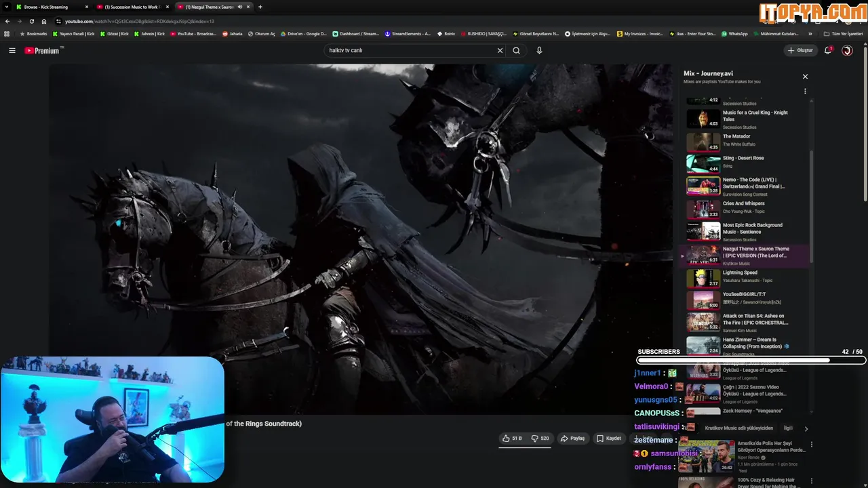Open playlist panel three-dot options menu
868x488 pixels.
(805, 91)
